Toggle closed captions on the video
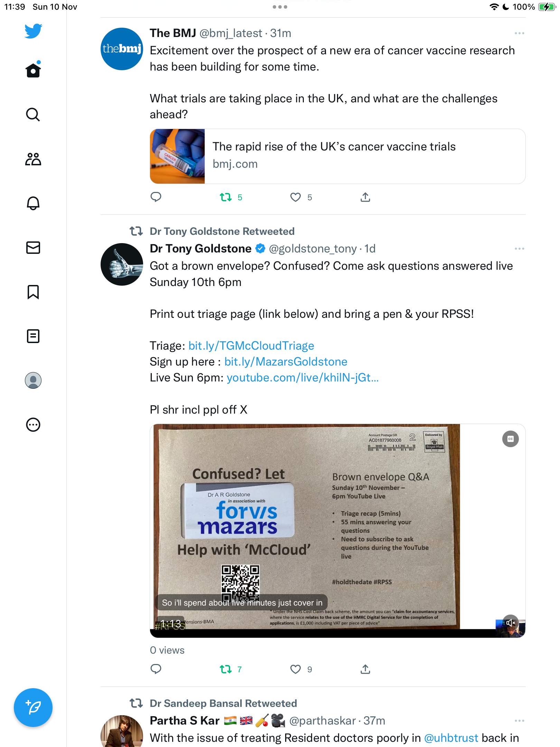Screen dimensions: 560x747 [x=511, y=439]
